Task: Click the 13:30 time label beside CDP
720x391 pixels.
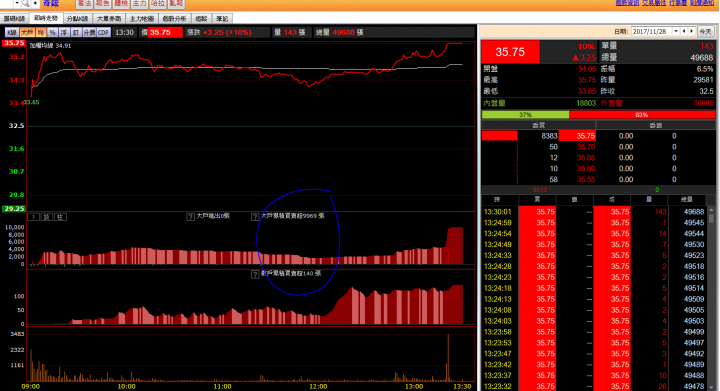Action: tap(124, 33)
